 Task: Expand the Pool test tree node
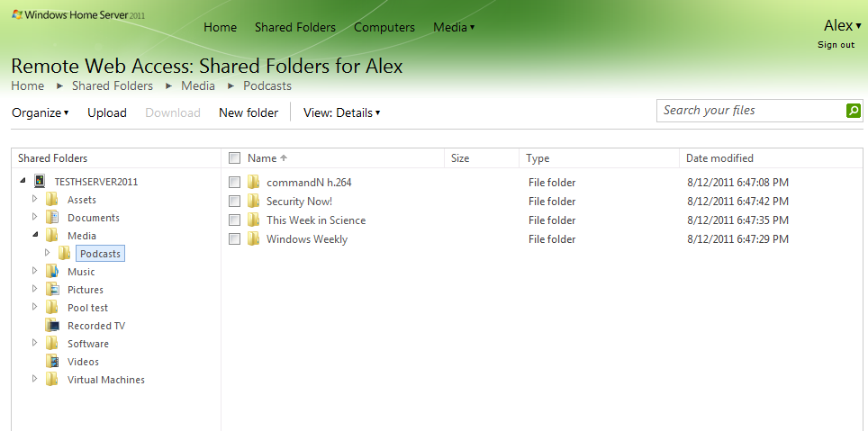pos(35,307)
